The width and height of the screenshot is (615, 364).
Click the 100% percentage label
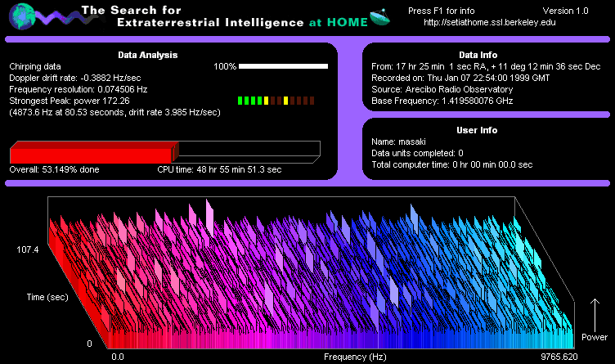click(225, 67)
